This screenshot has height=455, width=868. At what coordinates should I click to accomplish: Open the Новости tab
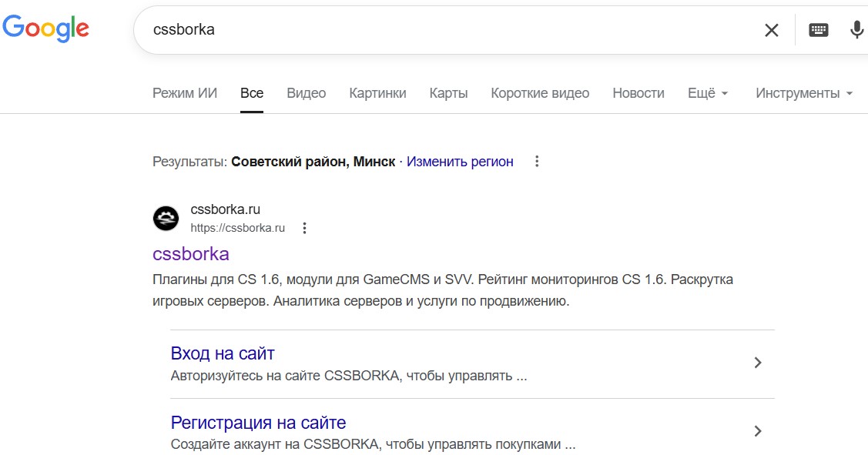click(638, 92)
